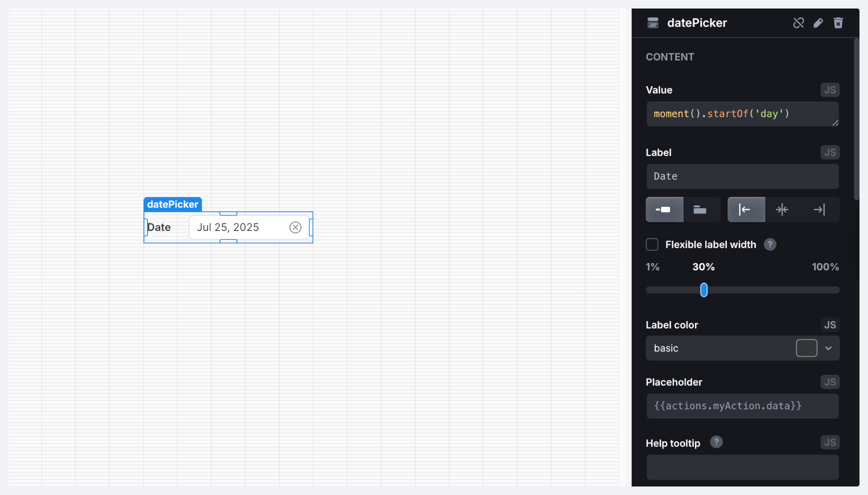868x495 pixels.
Task: Click the Label text input containing Date
Action: click(x=742, y=176)
